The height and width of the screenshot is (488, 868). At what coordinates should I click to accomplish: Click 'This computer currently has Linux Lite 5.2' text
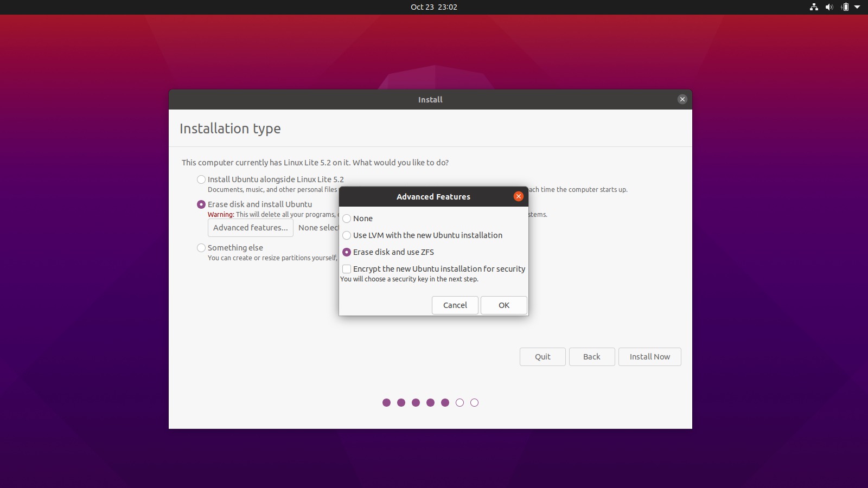[x=315, y=163]
